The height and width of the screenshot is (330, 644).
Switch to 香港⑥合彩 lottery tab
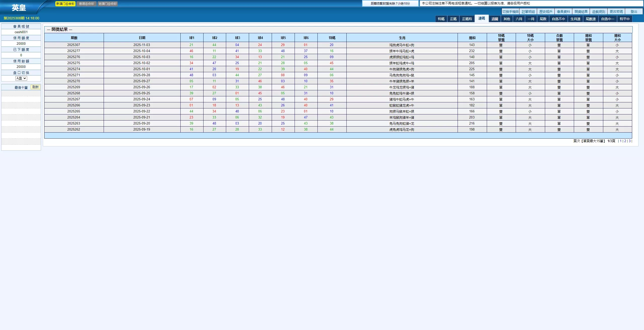click(x=86, y=4)
